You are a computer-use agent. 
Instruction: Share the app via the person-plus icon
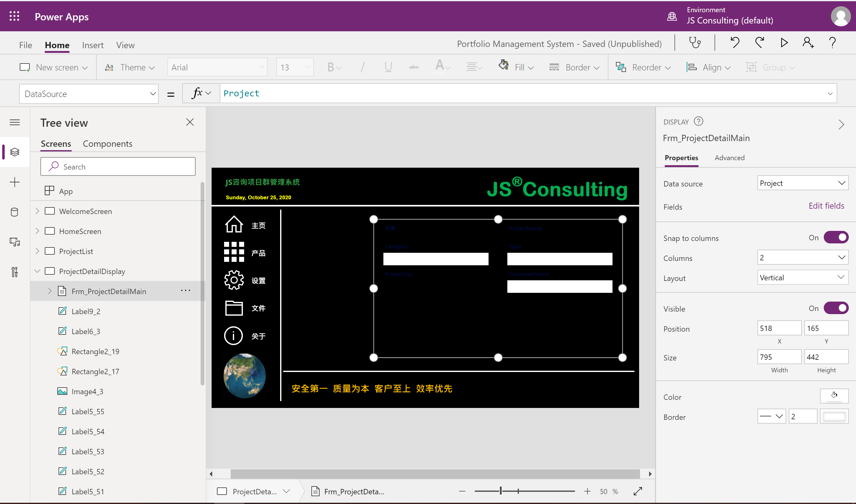[808, 43]
